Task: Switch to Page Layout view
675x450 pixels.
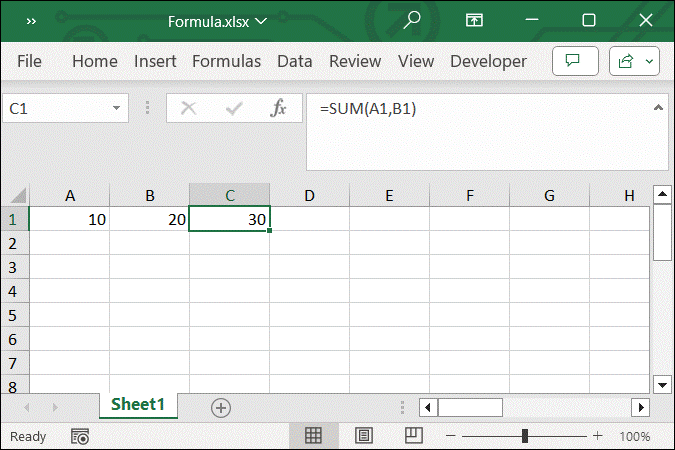Action: [x=364, y=436]
